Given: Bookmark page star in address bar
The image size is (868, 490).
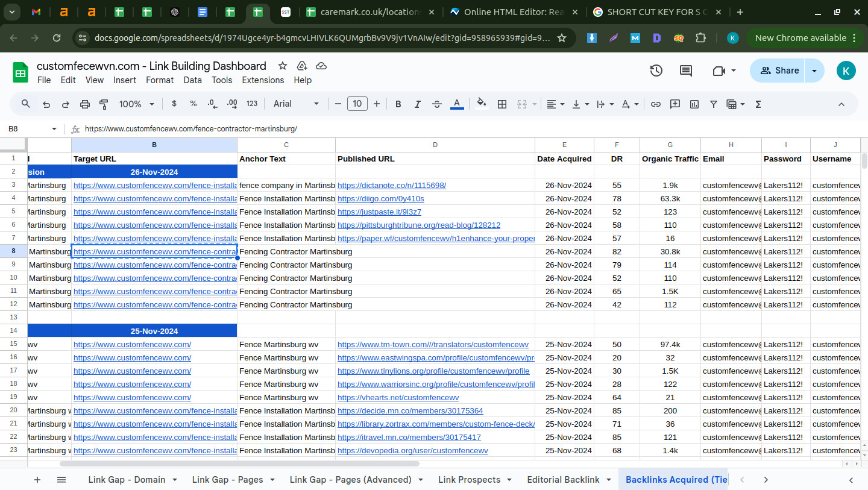Looking at the screenshot, I should coord(562,38).
